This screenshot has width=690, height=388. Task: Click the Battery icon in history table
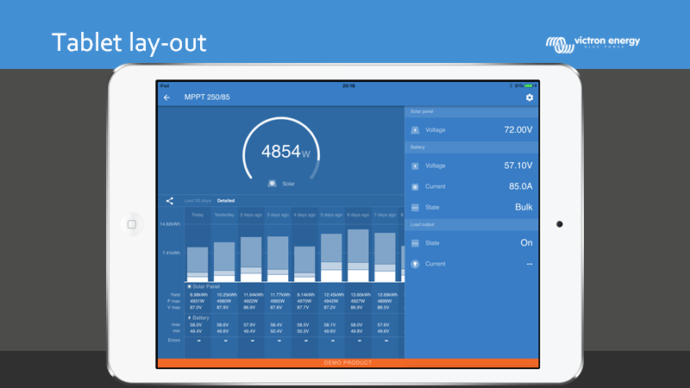190,318
